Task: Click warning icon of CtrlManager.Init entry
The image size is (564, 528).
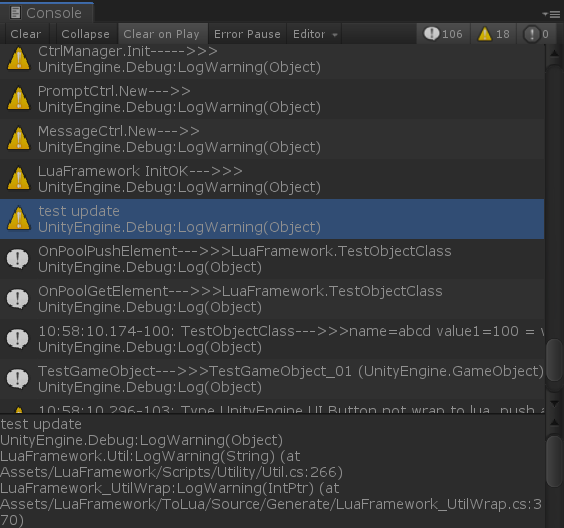Action: pos(18,59)
